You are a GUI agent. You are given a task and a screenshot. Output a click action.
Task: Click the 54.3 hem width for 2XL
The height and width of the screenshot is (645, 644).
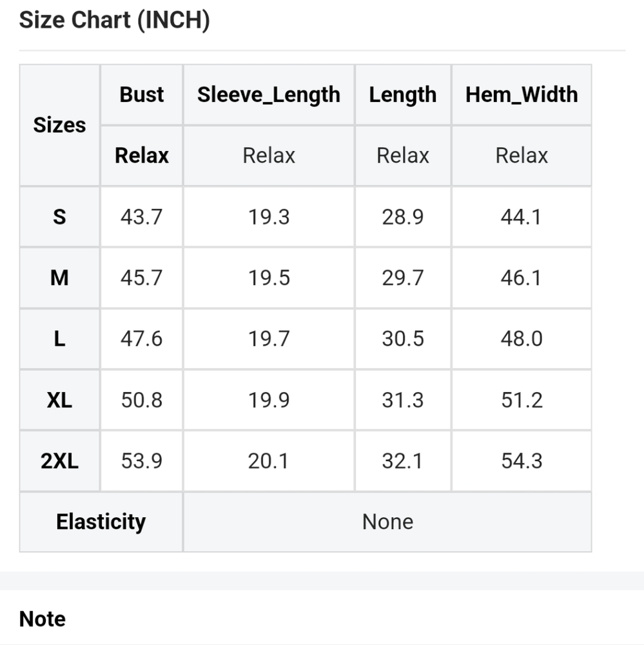pos(522,461)
